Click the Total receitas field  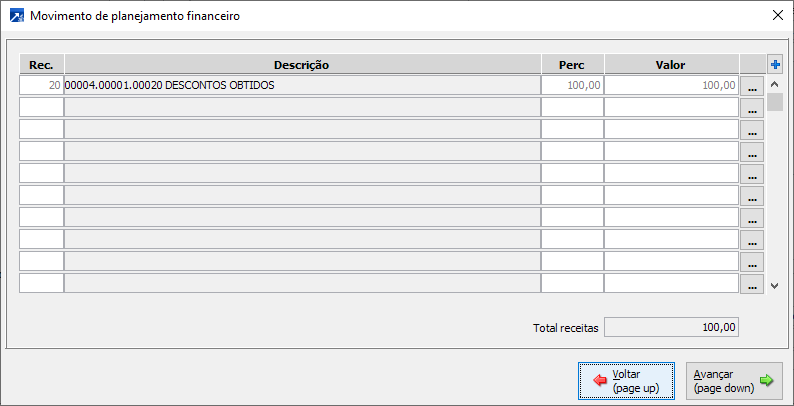[x=672, y=327]
